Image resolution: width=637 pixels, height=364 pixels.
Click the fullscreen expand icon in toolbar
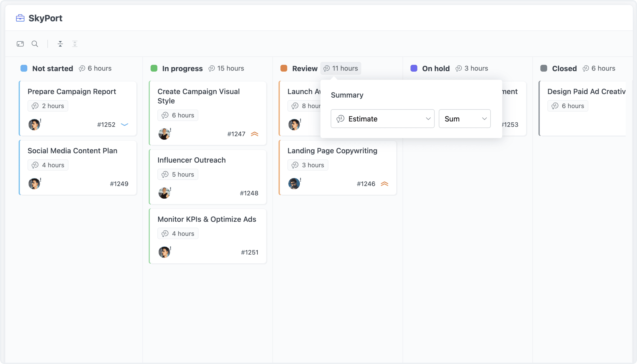[20, 44]
